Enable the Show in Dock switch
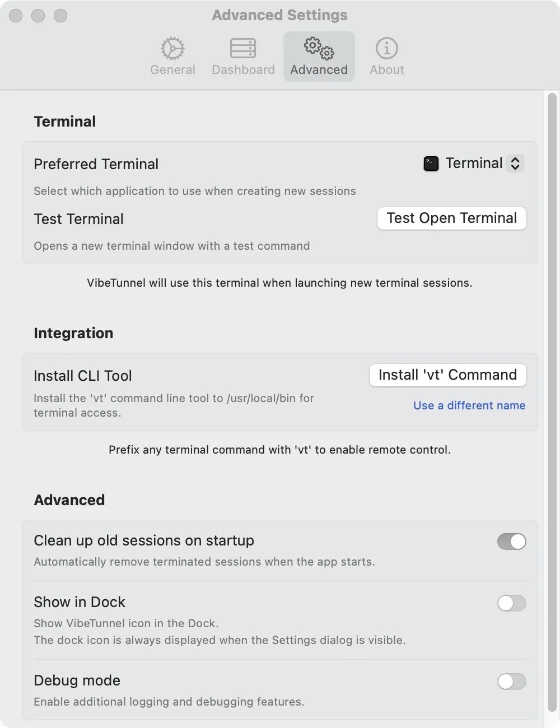Screen dimensions: 560x728 511,603
